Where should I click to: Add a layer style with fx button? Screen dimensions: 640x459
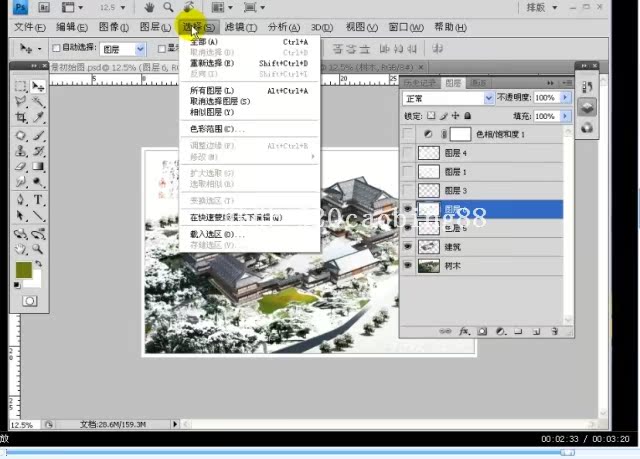(x=464, y=331)
